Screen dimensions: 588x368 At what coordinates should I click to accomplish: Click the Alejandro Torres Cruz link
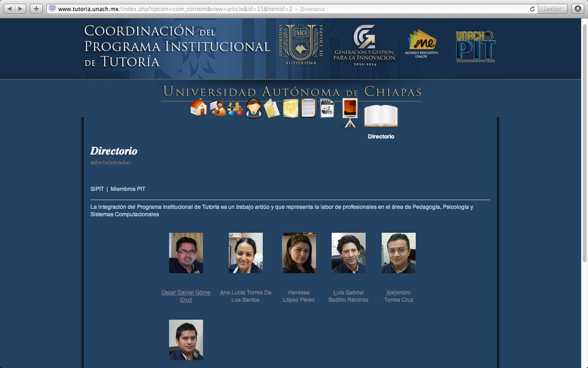[x=399, y=296]
